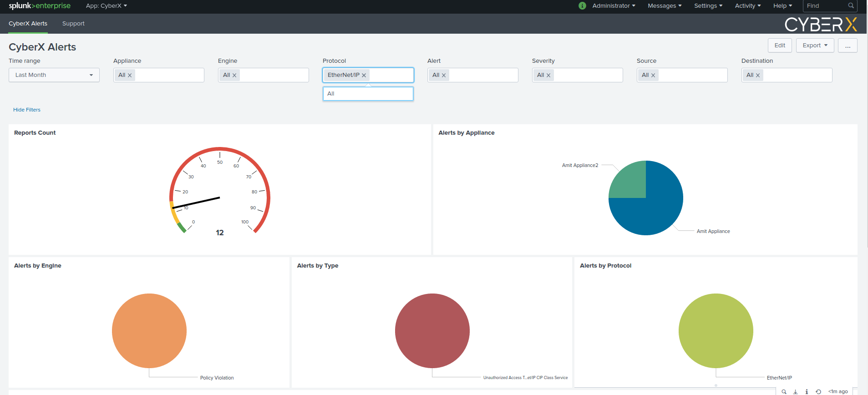Click the Policy Violation chart label
This screenshot has height=395, width=868.
(217, 378)
